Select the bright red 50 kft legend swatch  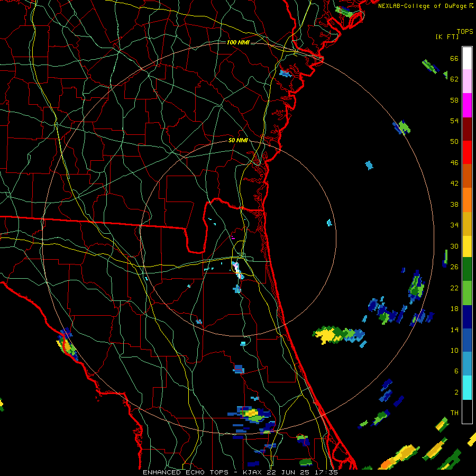467,152
